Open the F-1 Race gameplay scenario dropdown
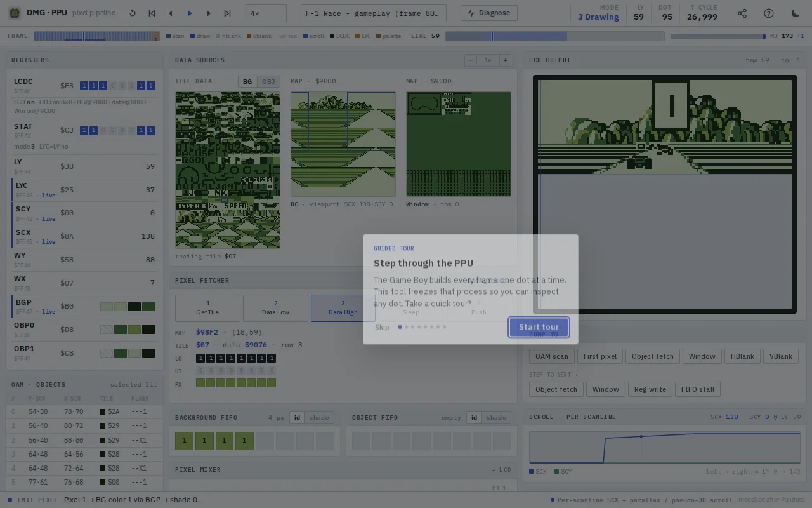This screenshot has height=508, width=812. (374, 13)
